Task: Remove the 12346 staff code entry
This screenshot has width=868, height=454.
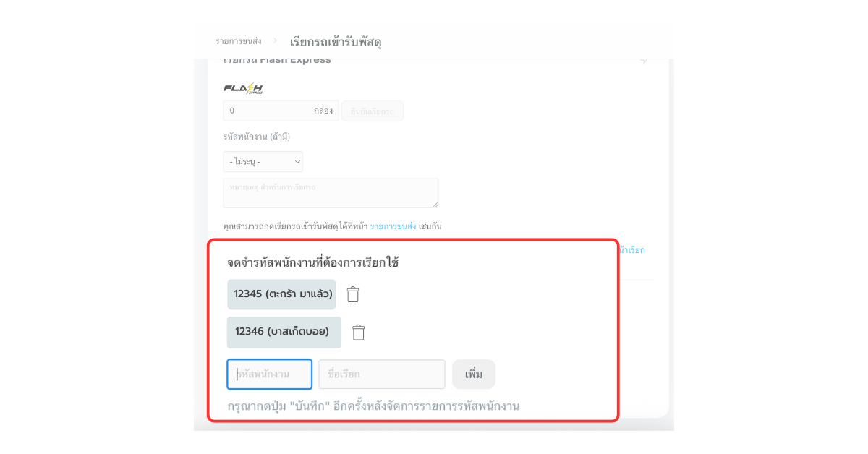Action: pos(358,332)
